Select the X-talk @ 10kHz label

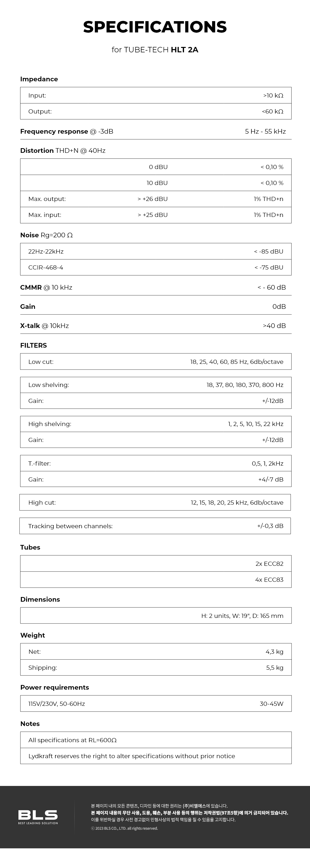[45, 326]
